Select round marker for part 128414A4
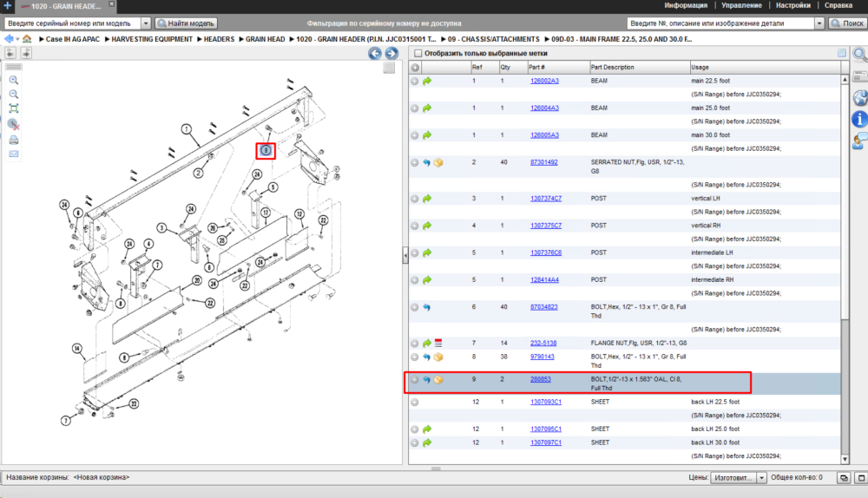868x498 pixels. (x=415, y=280)
